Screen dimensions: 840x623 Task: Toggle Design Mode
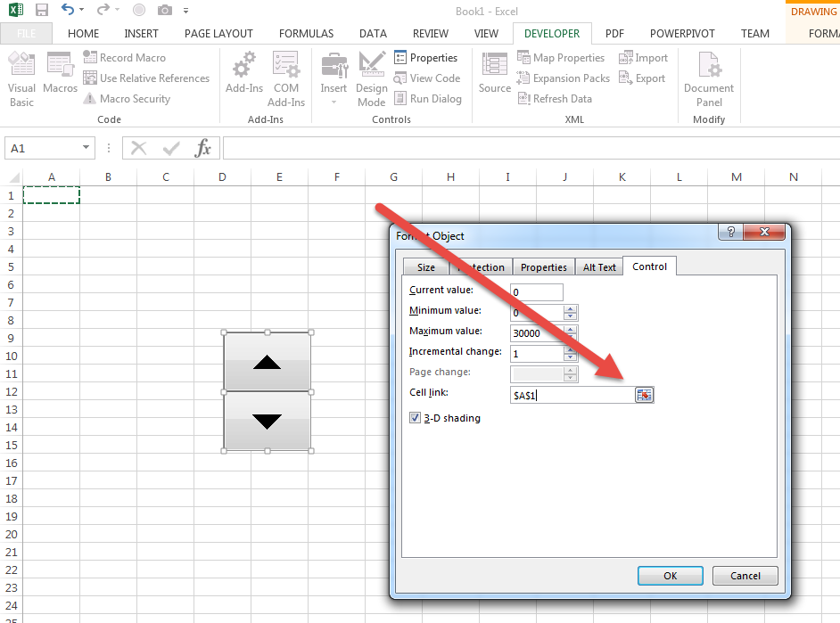point(371,78)
